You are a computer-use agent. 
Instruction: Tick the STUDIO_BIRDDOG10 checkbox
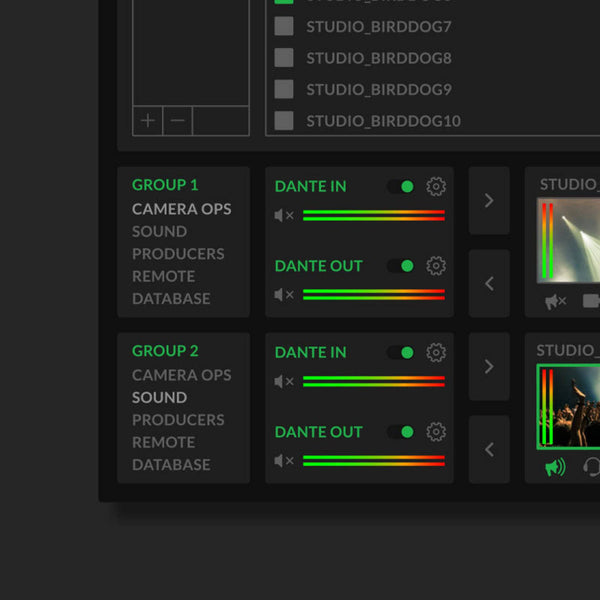284,121
